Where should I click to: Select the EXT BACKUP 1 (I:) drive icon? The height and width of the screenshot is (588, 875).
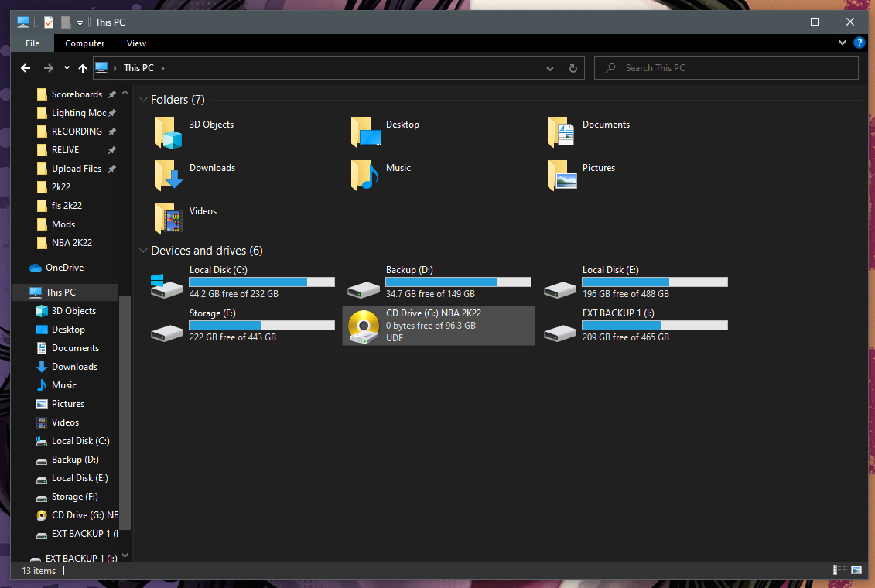[x=559, y=333]
